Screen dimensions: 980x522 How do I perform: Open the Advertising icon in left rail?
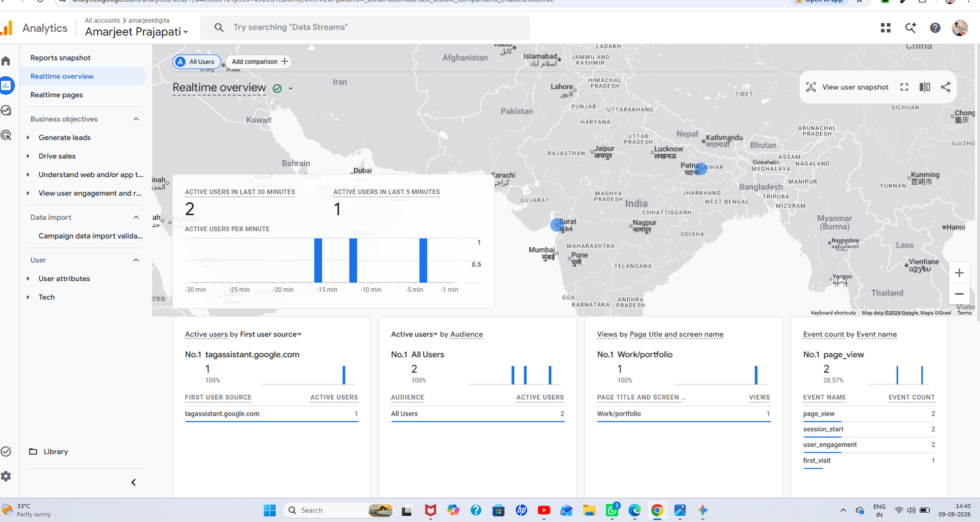click(x=6, y=135)
